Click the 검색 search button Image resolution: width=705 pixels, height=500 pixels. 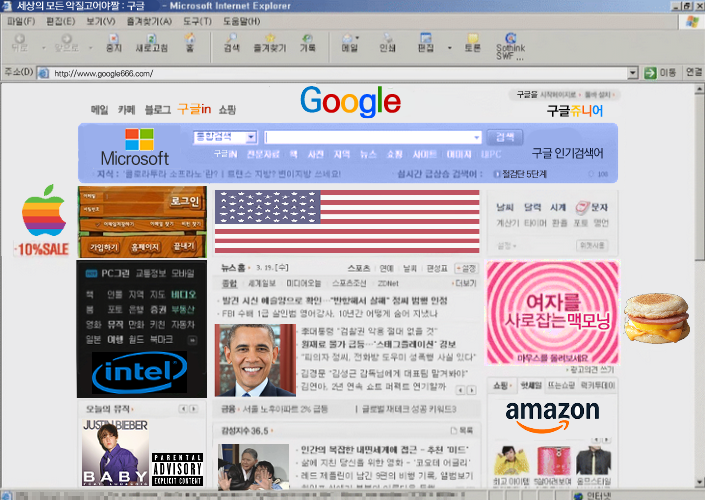pyautogui.click(x=505, y=137)
